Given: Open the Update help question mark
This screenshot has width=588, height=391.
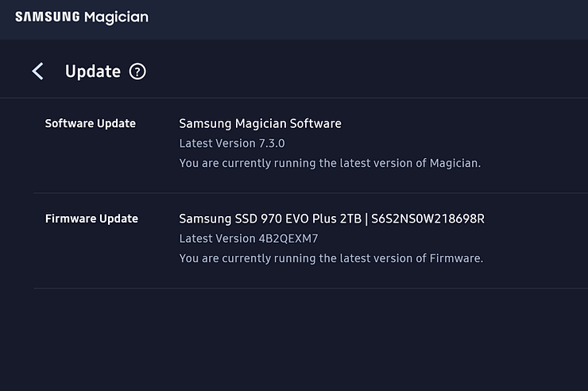Looking at the screenshot, I should click(137, 72).
